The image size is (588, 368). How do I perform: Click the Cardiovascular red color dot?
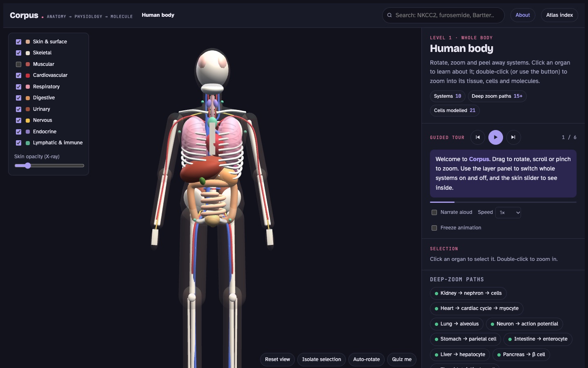[x=28, y=75]
